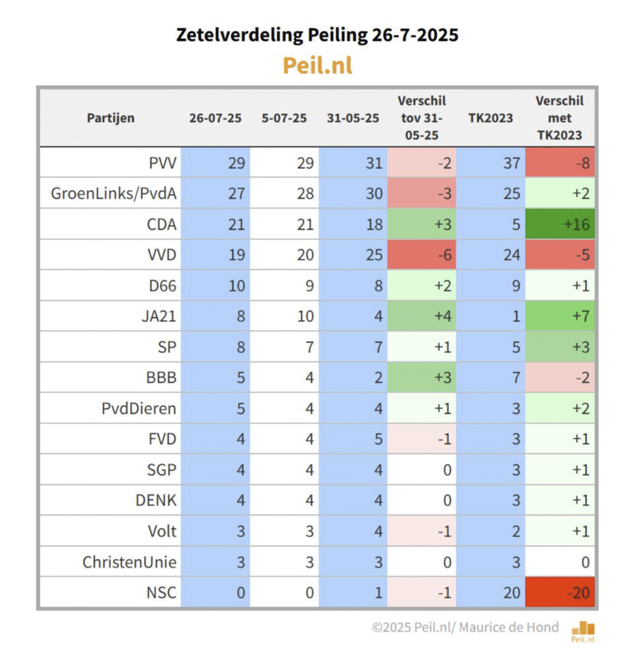Click the PVV -8 red cell
Viewport: 644px width, 662px height.
560,162
